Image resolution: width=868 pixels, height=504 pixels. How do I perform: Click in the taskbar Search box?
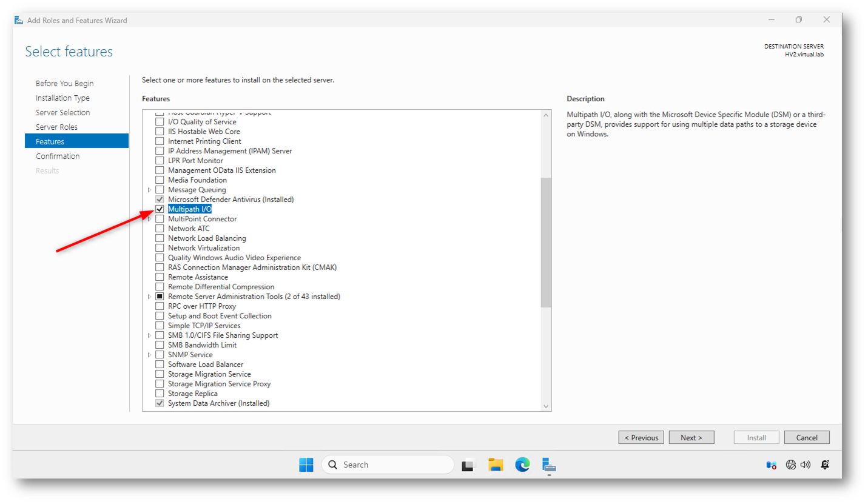pyautogui.click(x=388, y=465)
